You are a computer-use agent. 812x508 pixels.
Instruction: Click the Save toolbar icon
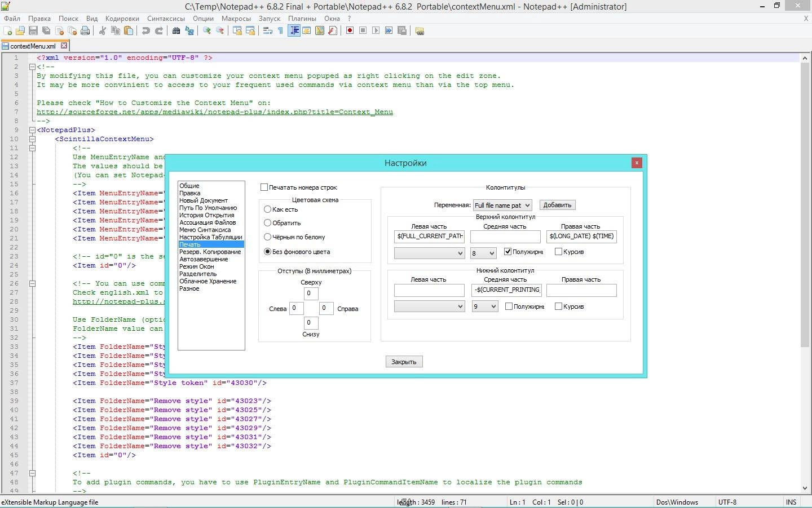point(33,30)
